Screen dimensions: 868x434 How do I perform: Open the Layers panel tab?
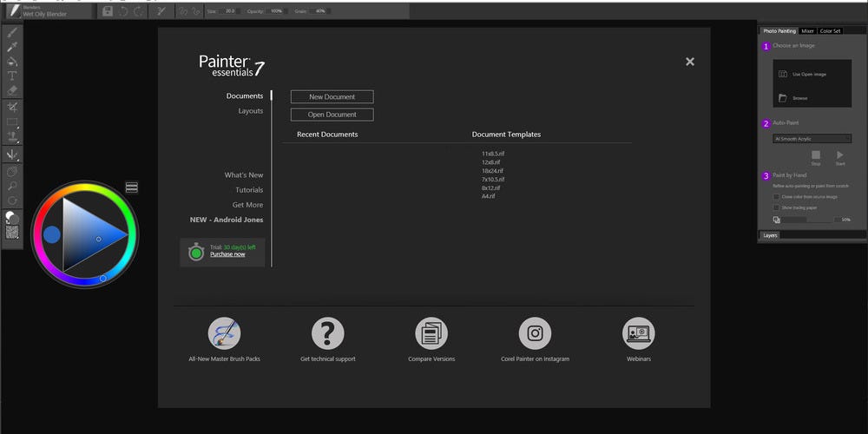(x=770, y=235)
